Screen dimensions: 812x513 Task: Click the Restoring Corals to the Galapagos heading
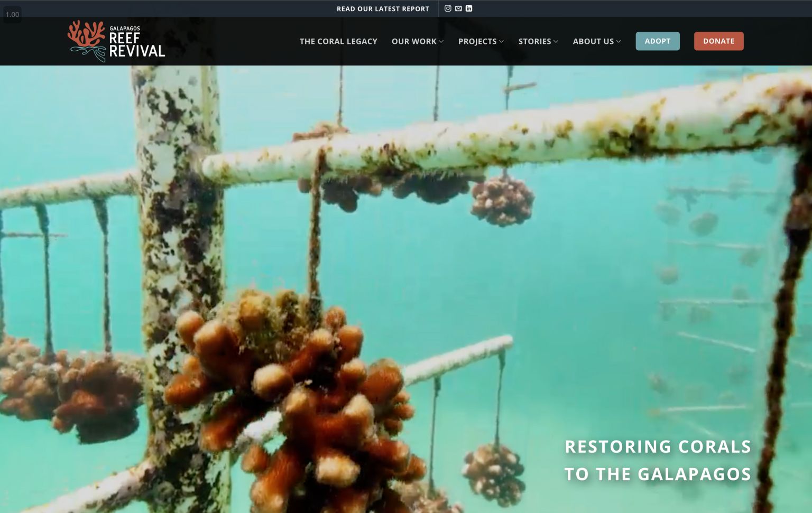(x=658, y=460)
